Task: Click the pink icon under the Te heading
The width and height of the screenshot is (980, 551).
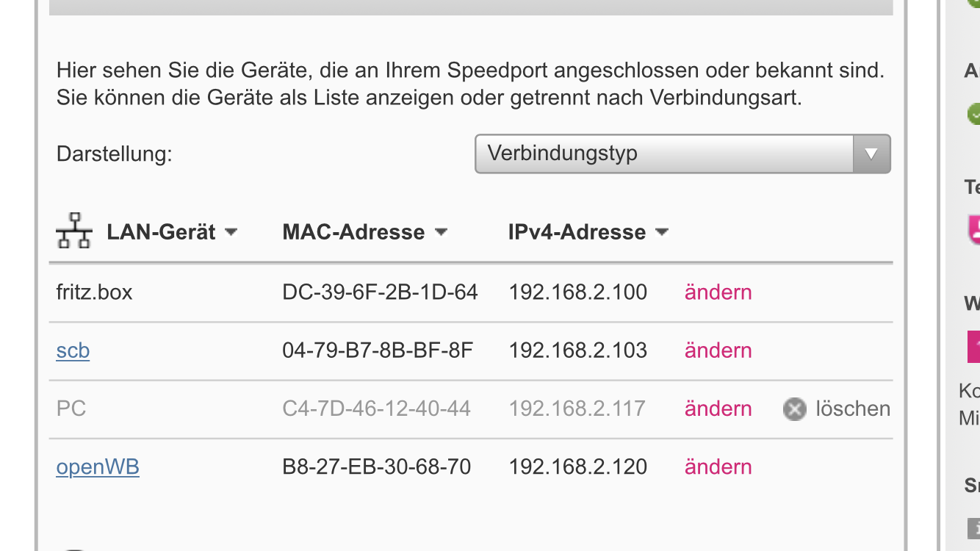Action: click(x=975, y=229)
